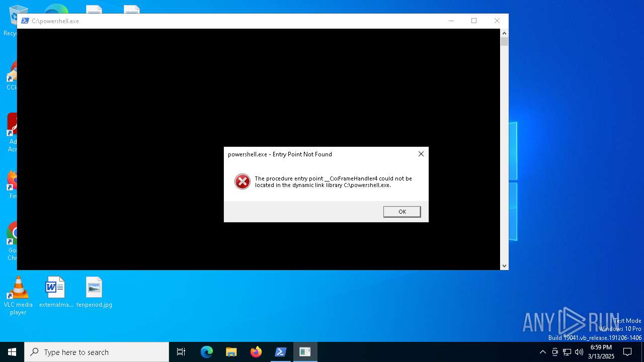The height and width of the screenshot is (362, 644).
Task: Click the red error icon in dialog
Action: click(x=243, y=182)
